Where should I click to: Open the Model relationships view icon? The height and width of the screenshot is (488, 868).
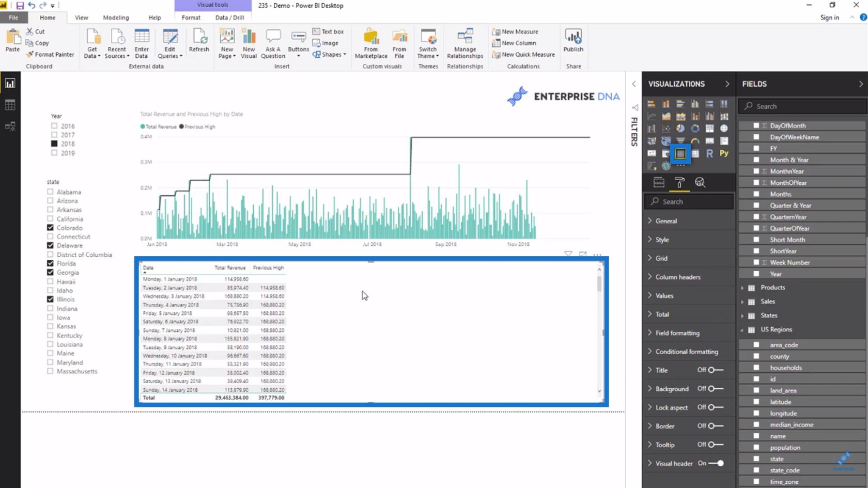10,126
